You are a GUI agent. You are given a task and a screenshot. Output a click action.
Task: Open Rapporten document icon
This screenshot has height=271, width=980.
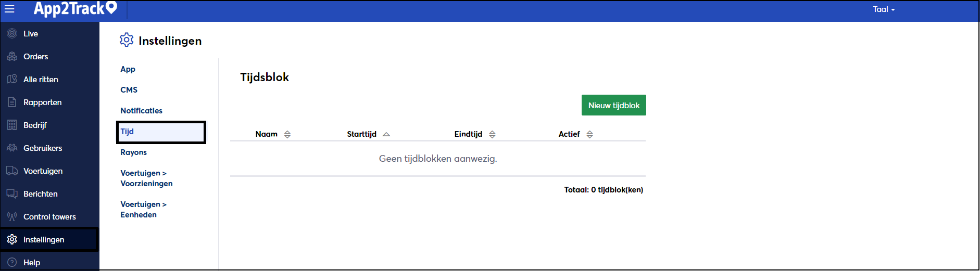tap(12, 102)
